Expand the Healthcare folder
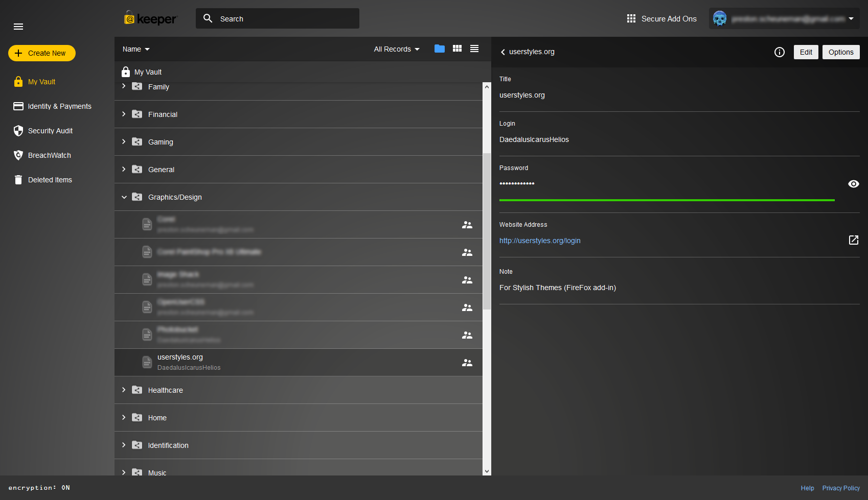The image size is (868, 500). [124, 390]
